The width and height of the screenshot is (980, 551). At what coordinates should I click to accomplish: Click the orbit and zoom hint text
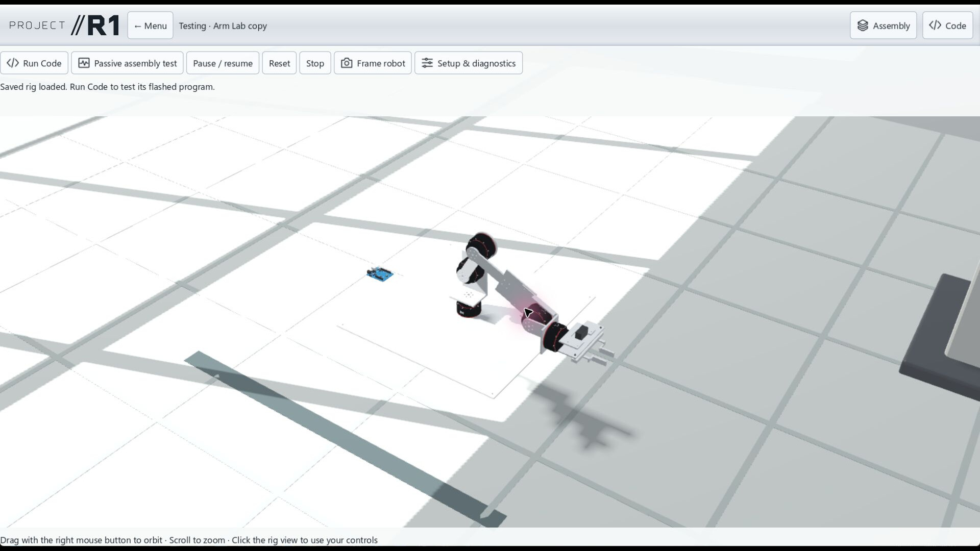189,540
